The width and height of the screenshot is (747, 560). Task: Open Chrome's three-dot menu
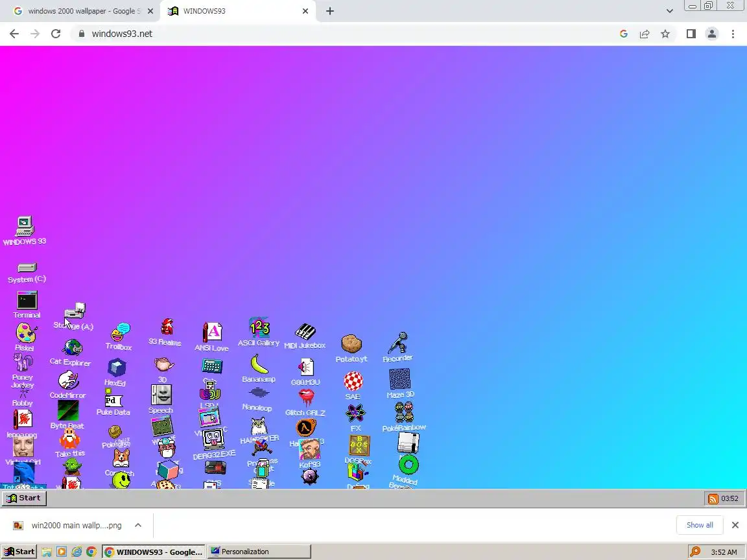click(x=733, y=34)
